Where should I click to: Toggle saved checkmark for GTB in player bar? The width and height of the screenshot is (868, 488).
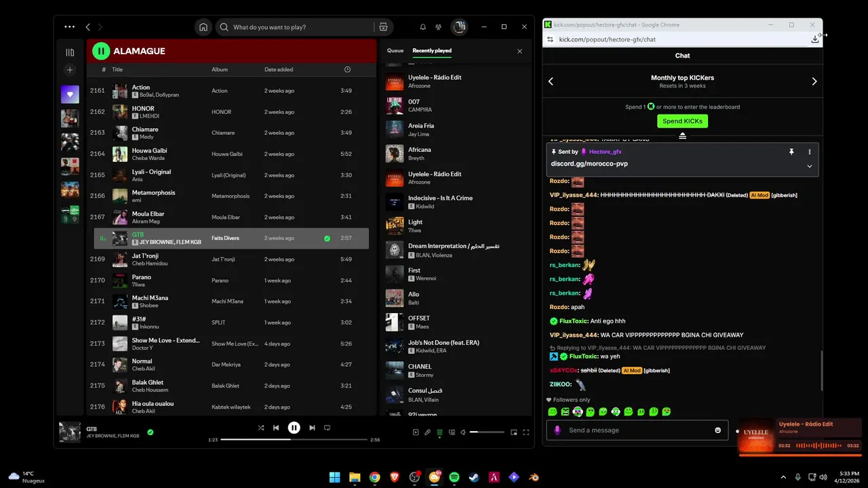coord(151,432)
